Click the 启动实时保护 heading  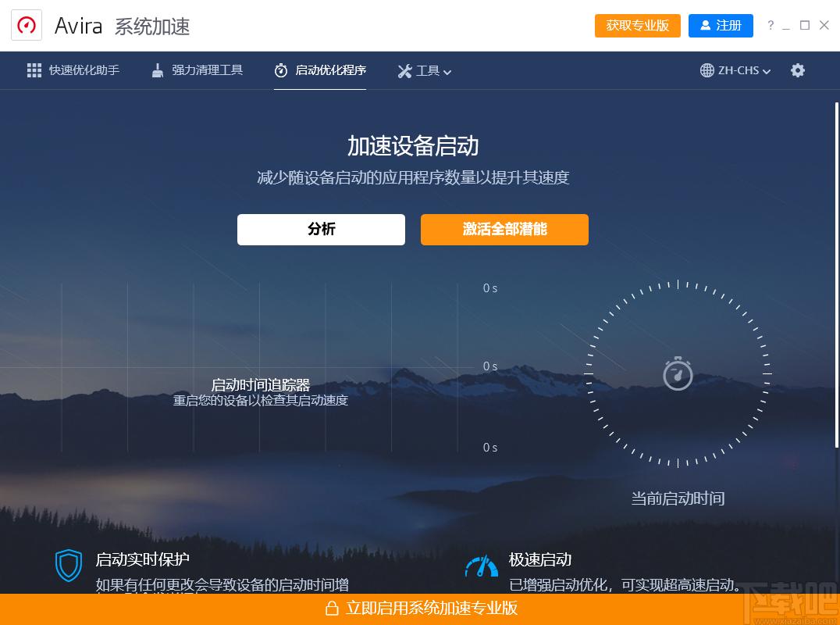coord(143,559)
